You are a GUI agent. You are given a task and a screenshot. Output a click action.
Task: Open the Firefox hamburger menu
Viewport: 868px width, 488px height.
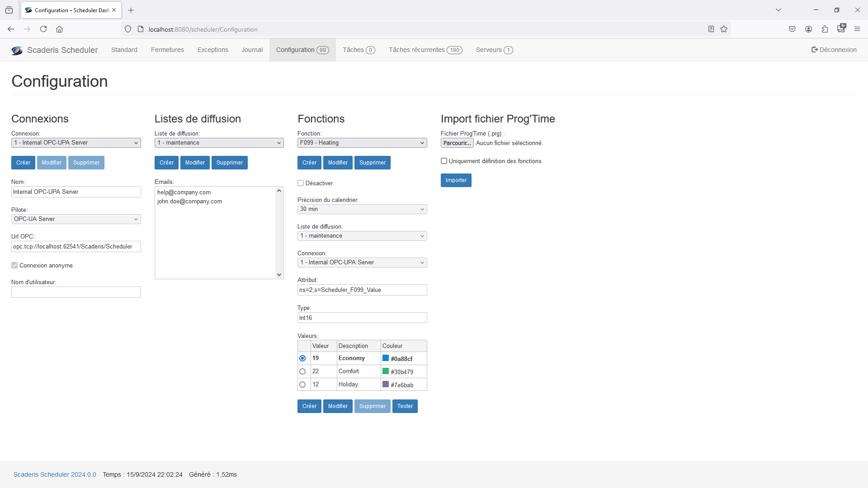tap(857, 29)
